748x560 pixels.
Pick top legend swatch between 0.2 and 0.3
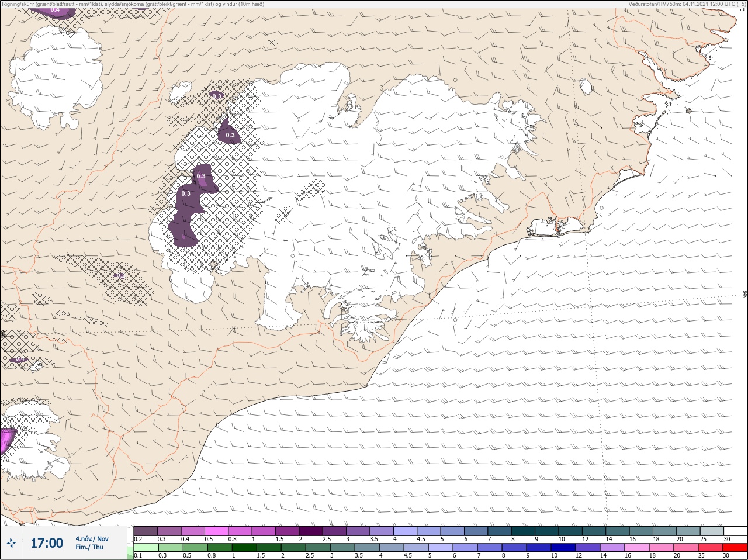[146, 531]
